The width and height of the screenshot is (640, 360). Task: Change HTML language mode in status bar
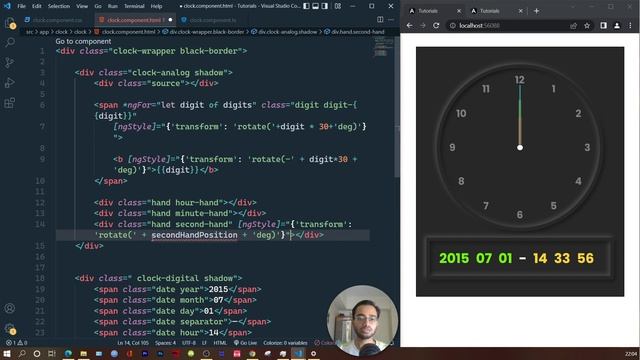point(220,343)
